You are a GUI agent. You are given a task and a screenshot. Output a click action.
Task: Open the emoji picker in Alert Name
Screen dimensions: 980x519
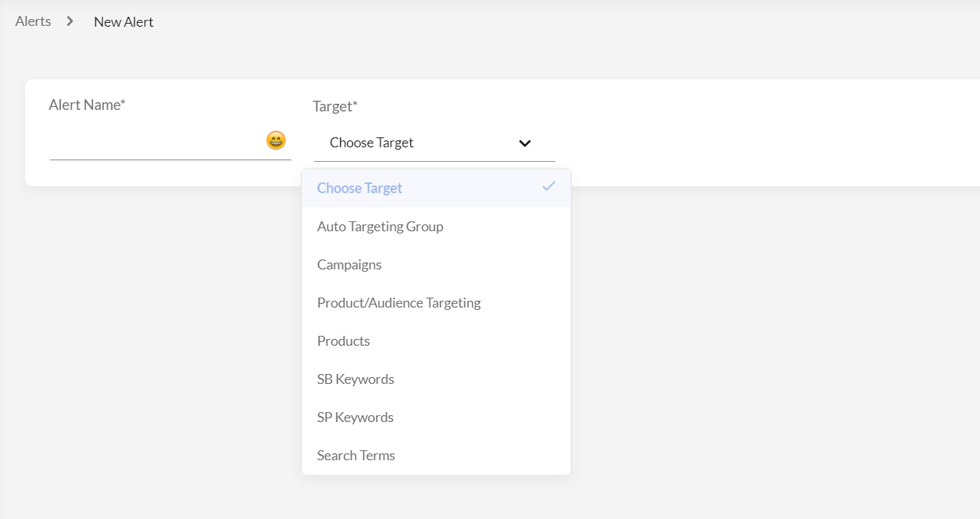(x=276, y=140)
